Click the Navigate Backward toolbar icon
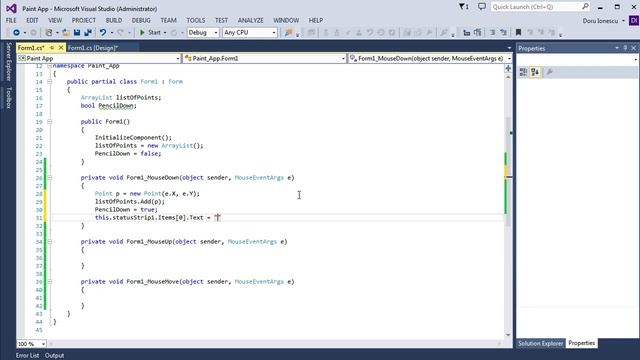Screen dimensions: 640x360 pyautogui.click(x=16, y=32)
